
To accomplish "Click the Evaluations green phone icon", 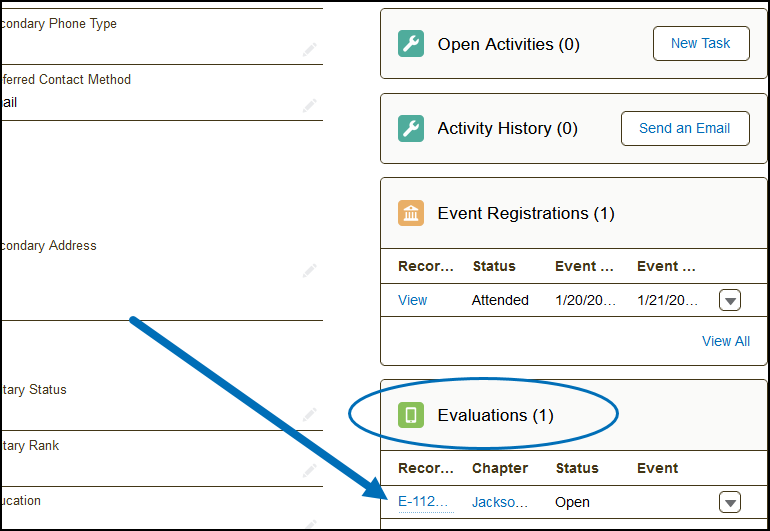I will pyautogui.click(x=411, y=415).
